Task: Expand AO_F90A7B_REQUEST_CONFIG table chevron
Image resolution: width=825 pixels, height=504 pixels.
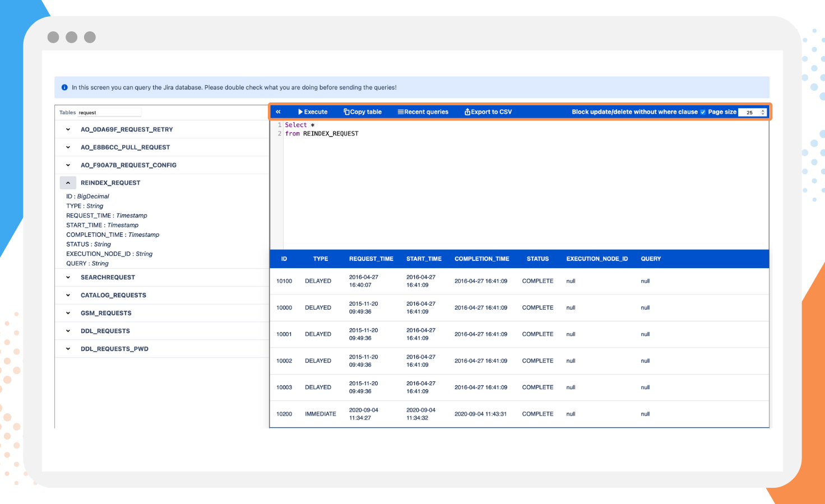Action: (68, 165)
